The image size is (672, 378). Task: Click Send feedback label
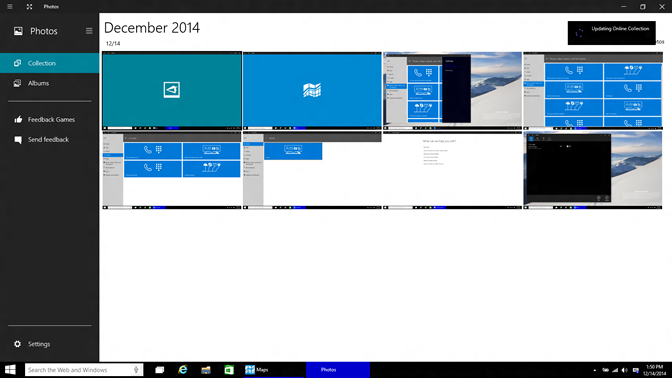pos(48,140)
